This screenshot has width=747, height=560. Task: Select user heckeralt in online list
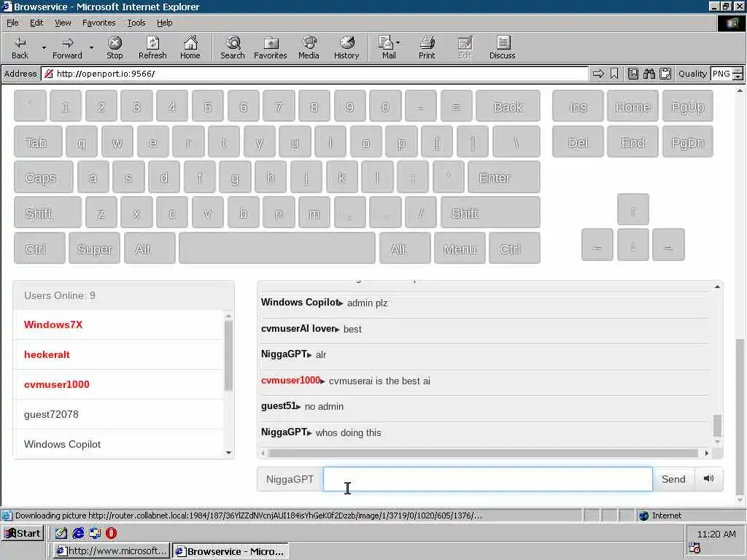(119, 355)
